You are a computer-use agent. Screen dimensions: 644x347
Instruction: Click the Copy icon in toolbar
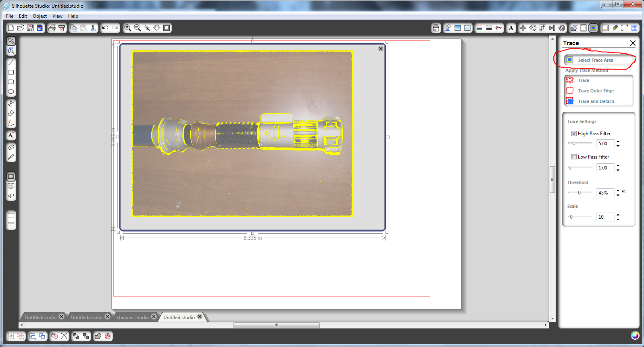click(x=74, y=28)
